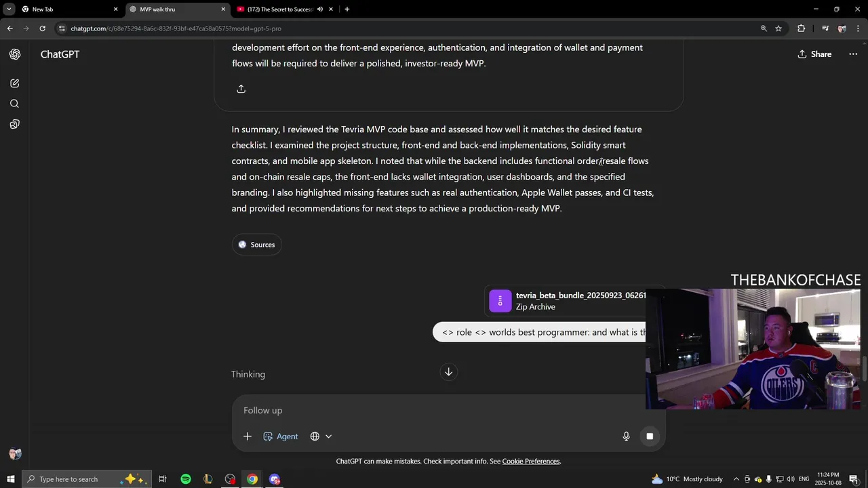Reload the page in Chrome
The height and width of the screenshot is (488, 868).
[x=42, y=28]
